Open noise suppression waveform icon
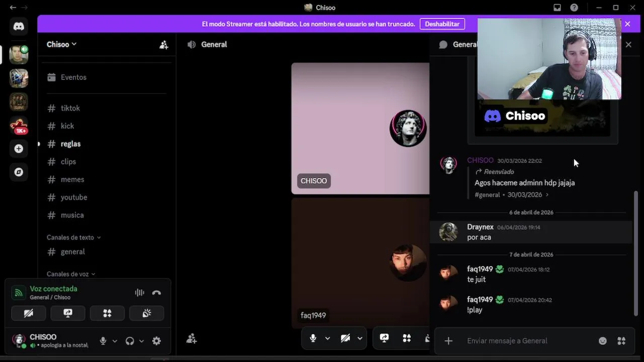 click(x=139, y=293)
